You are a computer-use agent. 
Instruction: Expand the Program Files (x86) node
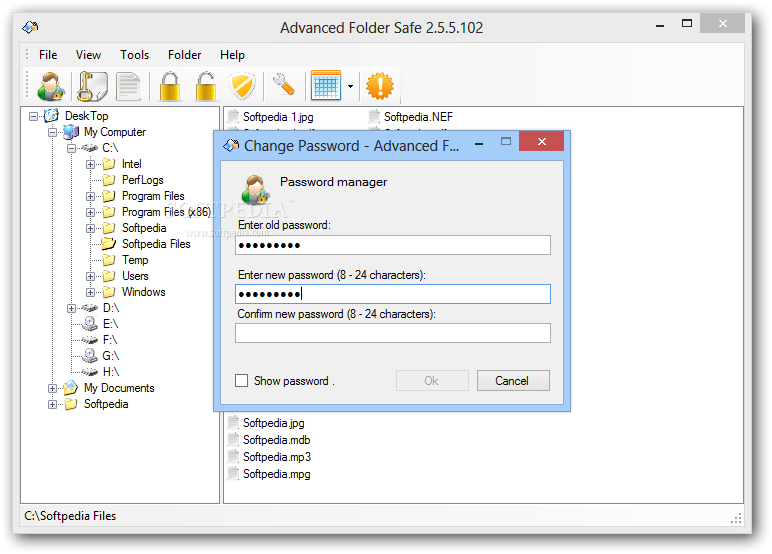coord(91,212)
